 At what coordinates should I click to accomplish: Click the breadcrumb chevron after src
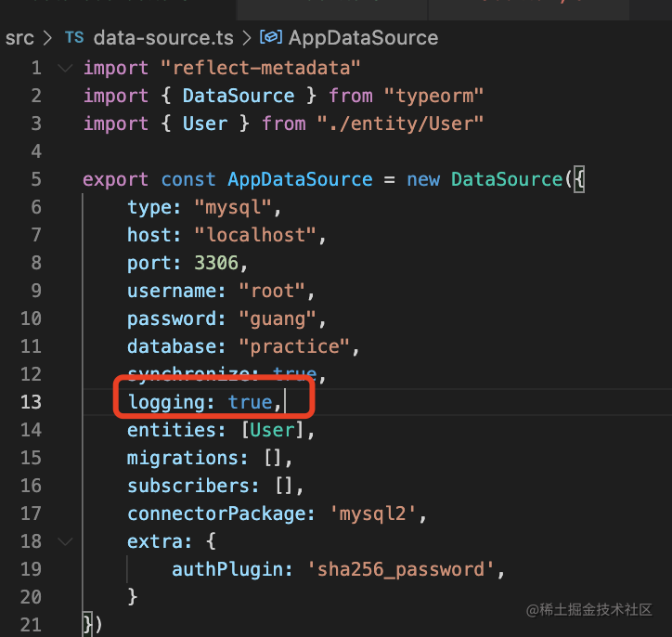pyautogui.click(x=47, y=38)
